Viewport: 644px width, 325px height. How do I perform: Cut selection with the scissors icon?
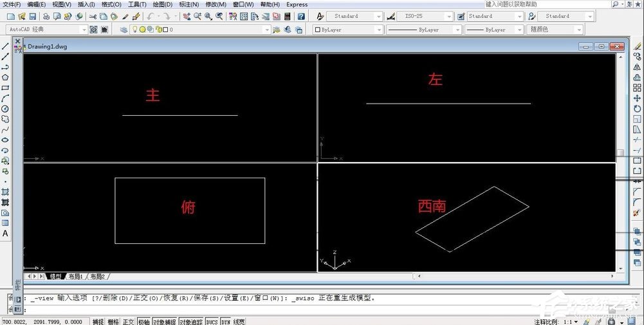tap(93, 17)
